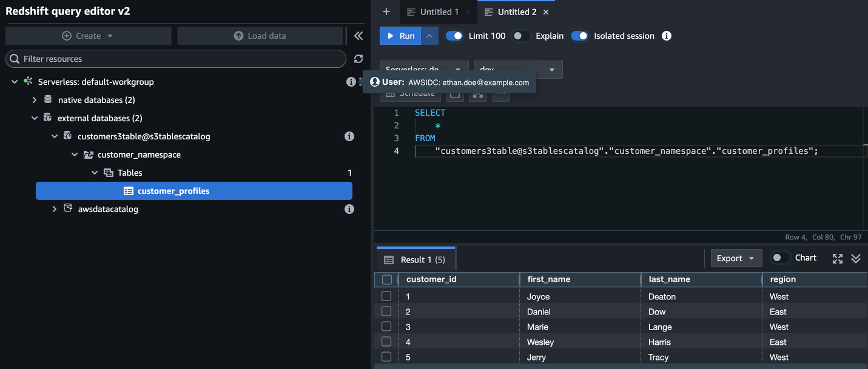Collapse the customer_namespace schema
Viewport: 868px width, 369px height.
[75, 155]
